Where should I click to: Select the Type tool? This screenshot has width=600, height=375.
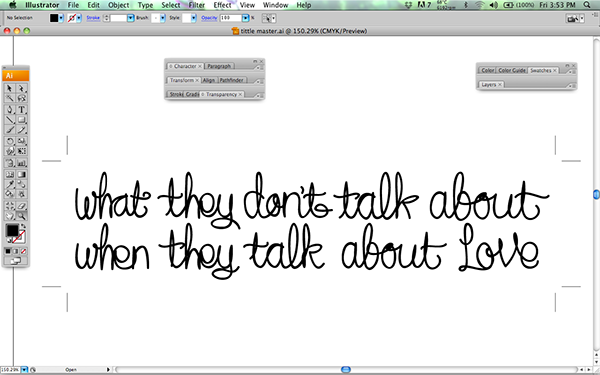(21, 109)
